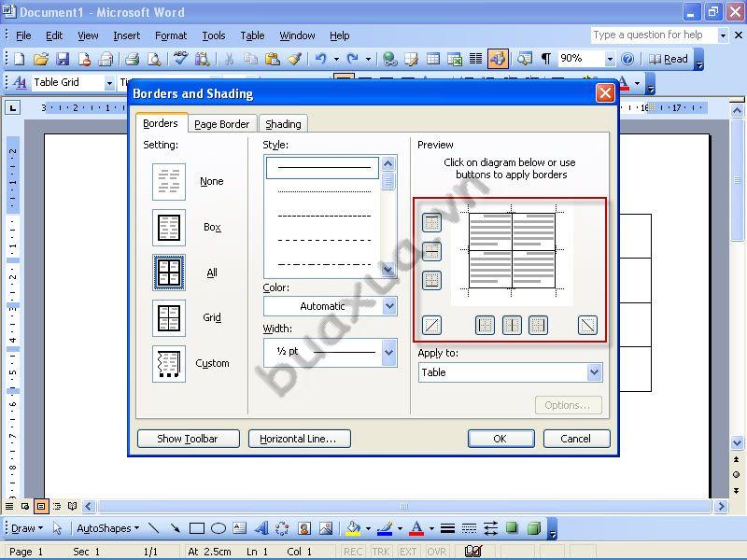Click the Horizontal Line... button

pyautogui.click(x=299, y=439)
